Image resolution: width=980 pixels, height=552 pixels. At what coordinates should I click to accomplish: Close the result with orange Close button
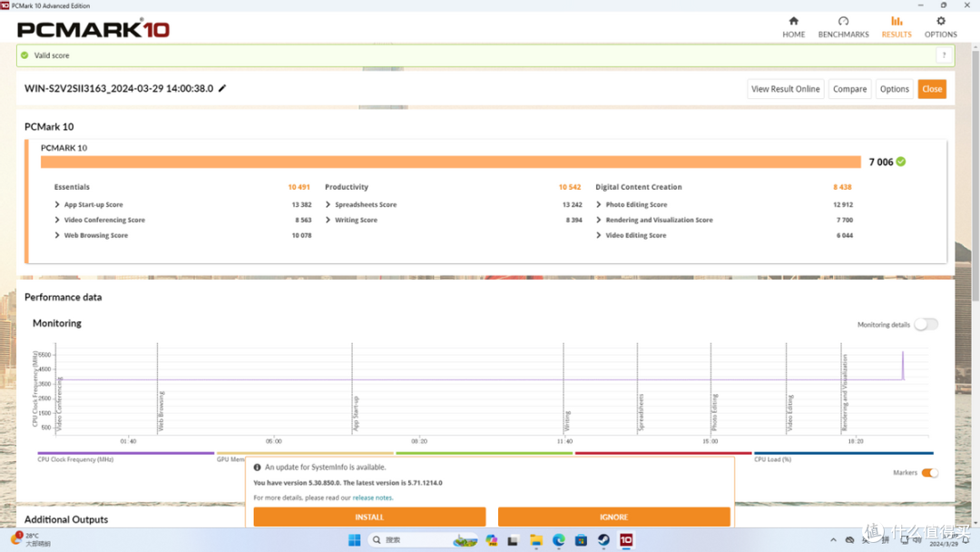pyautogui.click(x=932, y=89)
